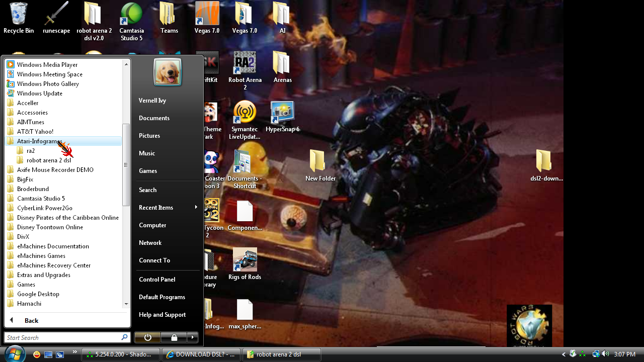The width and height of the screenshot is (644, 362).
Task: Expand the Acceller program folder
Action: [x=64, y=103]
